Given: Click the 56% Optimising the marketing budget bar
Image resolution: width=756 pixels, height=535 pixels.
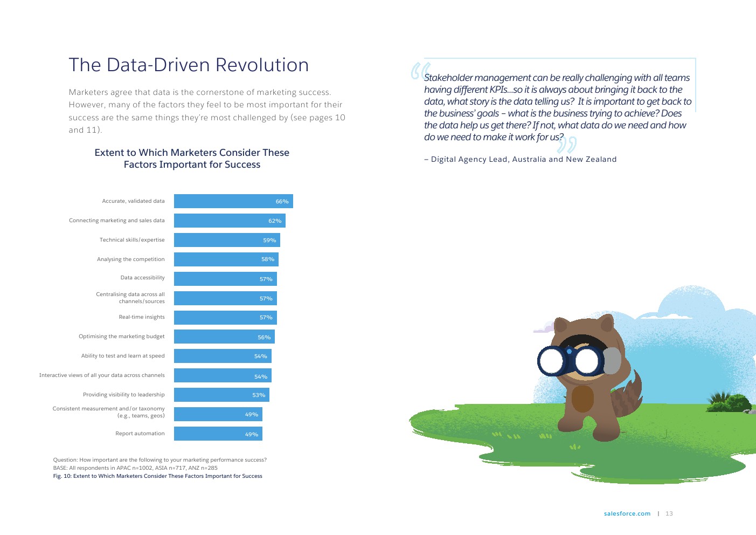Looking at the screenshot, I should pyautogui.click(x=224, y=337).
